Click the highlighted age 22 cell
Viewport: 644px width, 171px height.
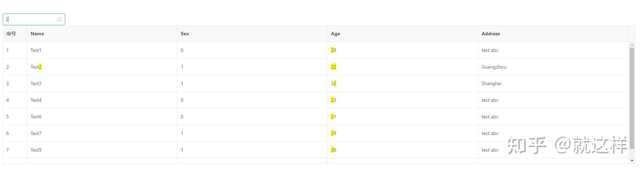point(333,67)
